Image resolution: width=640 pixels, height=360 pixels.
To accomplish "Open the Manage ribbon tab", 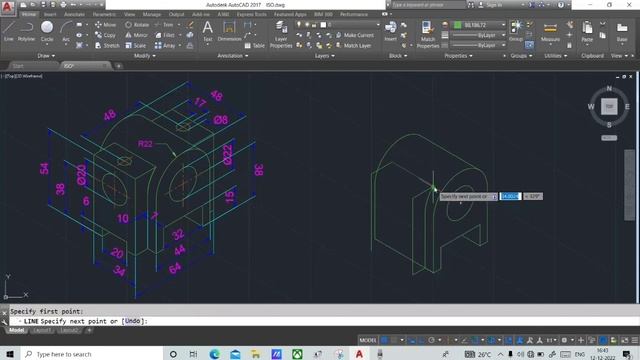I will (152, 14).
